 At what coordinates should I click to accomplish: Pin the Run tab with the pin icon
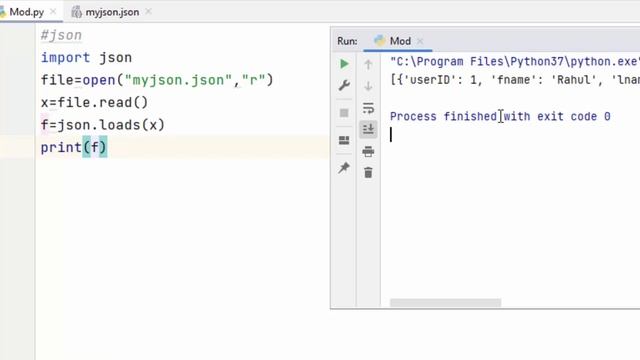click(344, 168)
